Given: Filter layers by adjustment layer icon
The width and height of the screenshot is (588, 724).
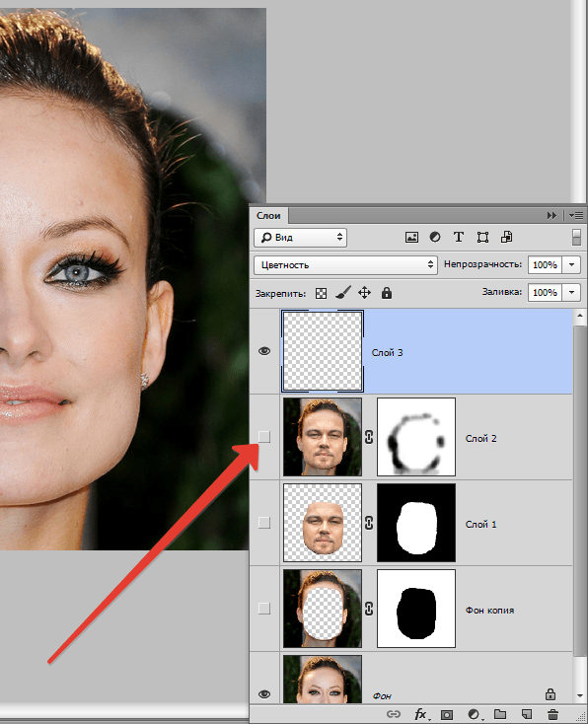Looking at the screenshot, I should [435, 237].
